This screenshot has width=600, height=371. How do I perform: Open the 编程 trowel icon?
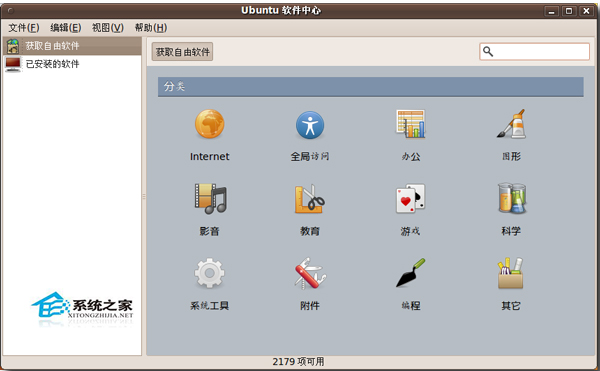411,273
